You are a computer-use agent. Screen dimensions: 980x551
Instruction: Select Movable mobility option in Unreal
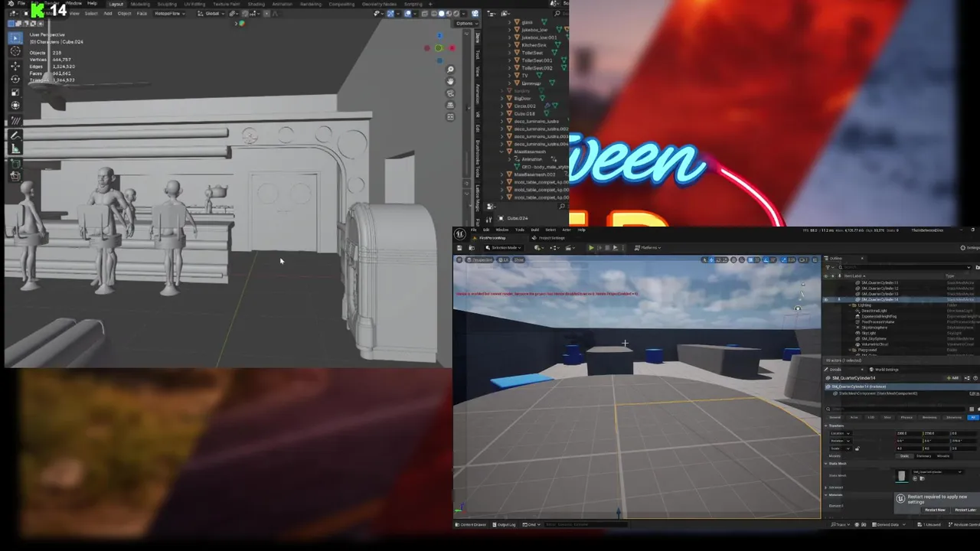click(943, 456)
